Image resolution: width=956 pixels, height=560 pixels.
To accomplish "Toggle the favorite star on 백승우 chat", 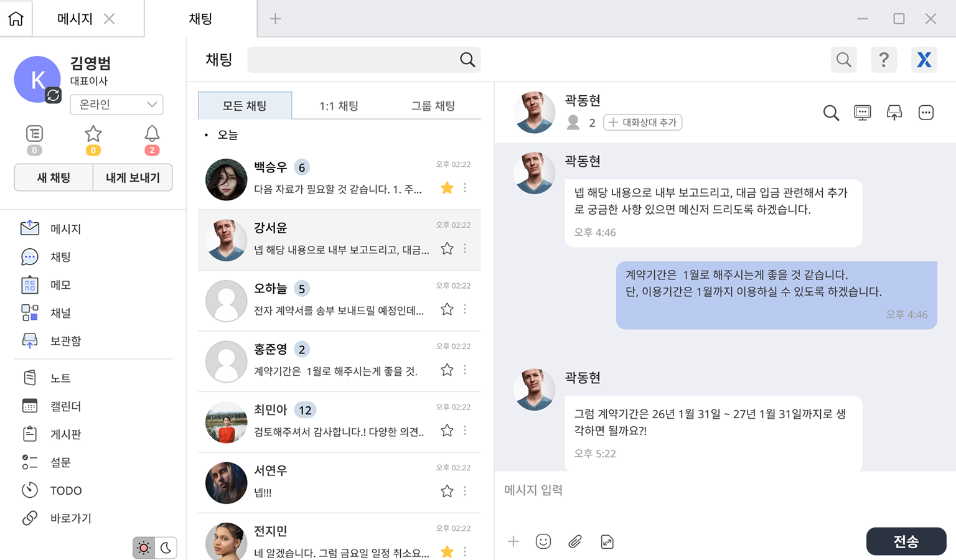I will [x=447, y=188].
